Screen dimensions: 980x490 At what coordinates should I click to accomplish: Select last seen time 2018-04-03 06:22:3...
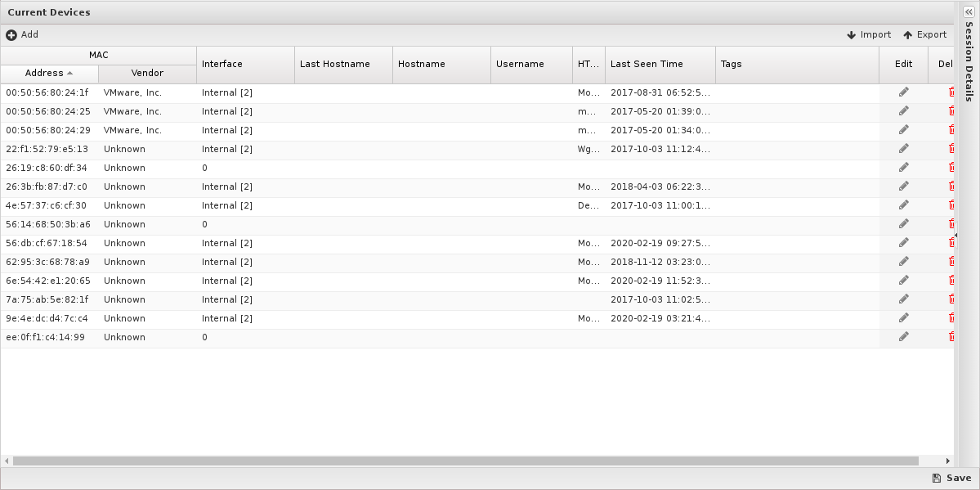point(660,187)
